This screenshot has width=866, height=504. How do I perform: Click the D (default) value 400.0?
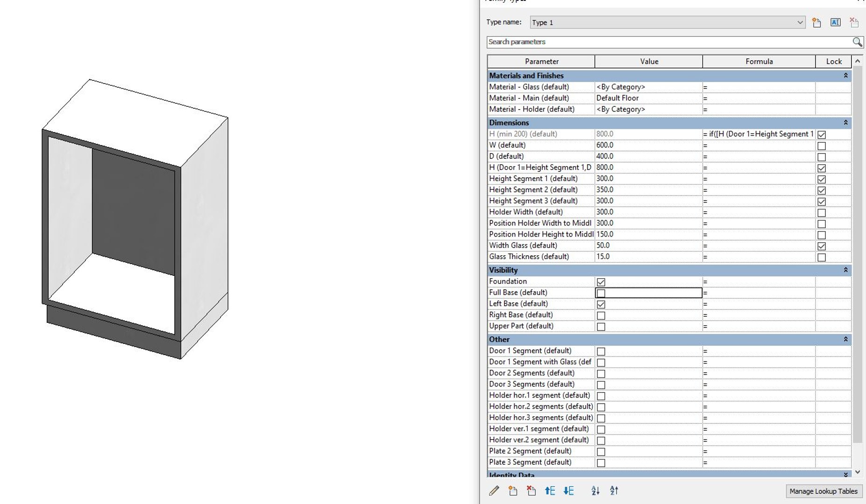click(648, 156)
